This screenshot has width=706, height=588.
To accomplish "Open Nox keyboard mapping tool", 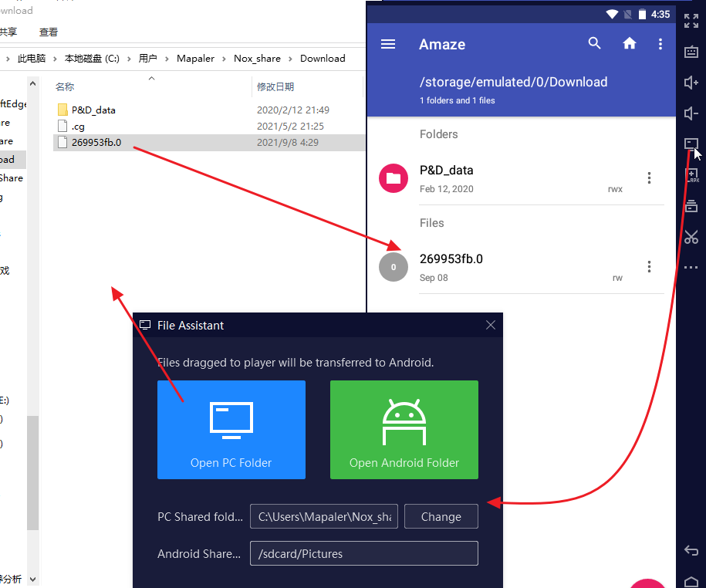I will pos(691,52).
